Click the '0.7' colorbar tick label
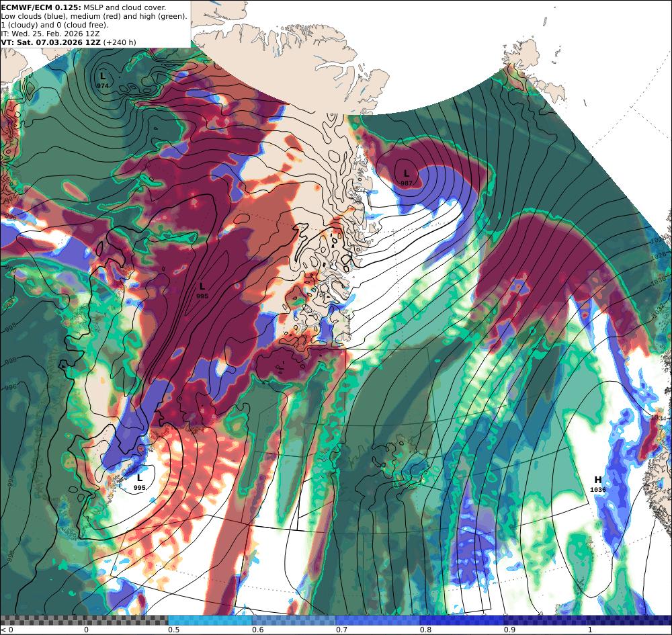This screenshot has height=635, width=672. 341,630
